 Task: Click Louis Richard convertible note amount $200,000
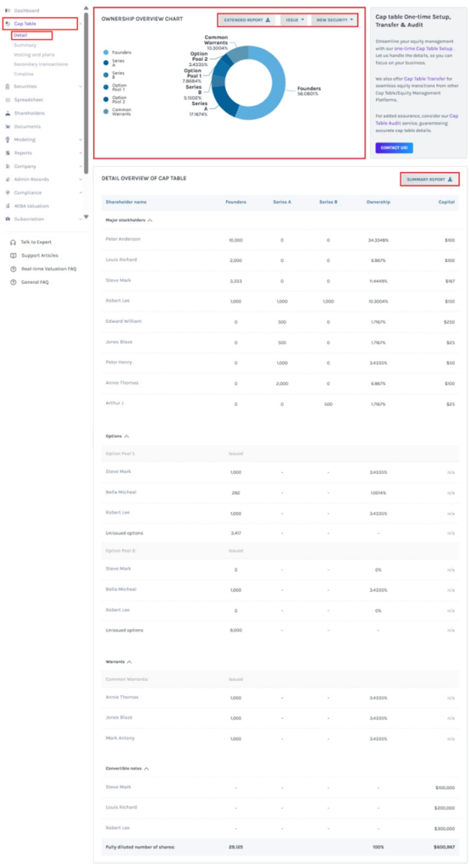tap(445, 808)
